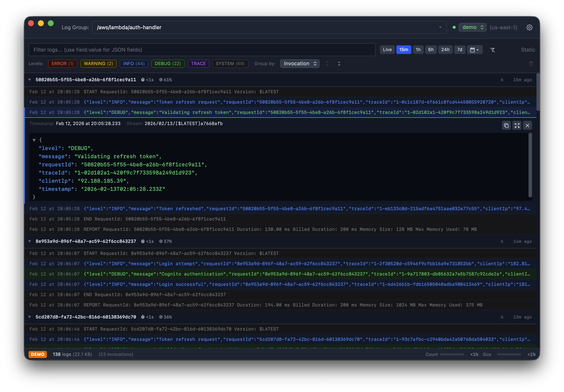564x392 pixels.
Task: Toggle the WARNING level filter
Action: [x=98, y=64]
